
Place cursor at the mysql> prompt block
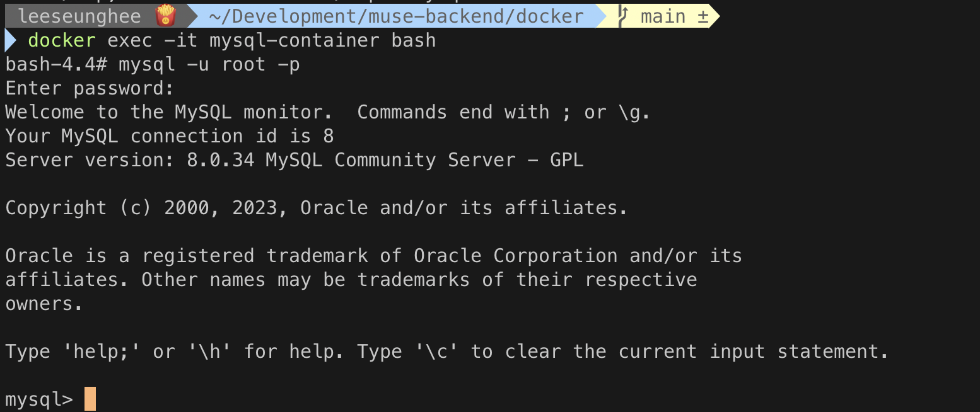coord(90,399)
